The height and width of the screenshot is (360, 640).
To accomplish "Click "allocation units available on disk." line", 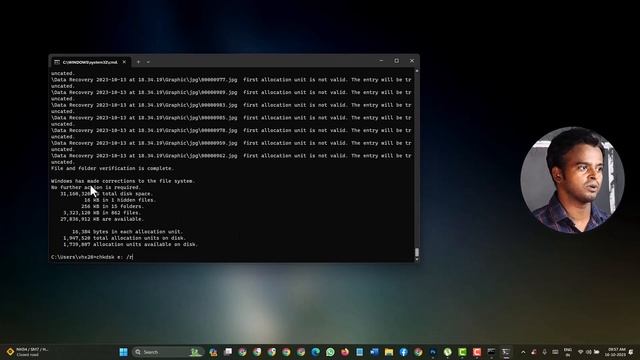I will (131, 244).
